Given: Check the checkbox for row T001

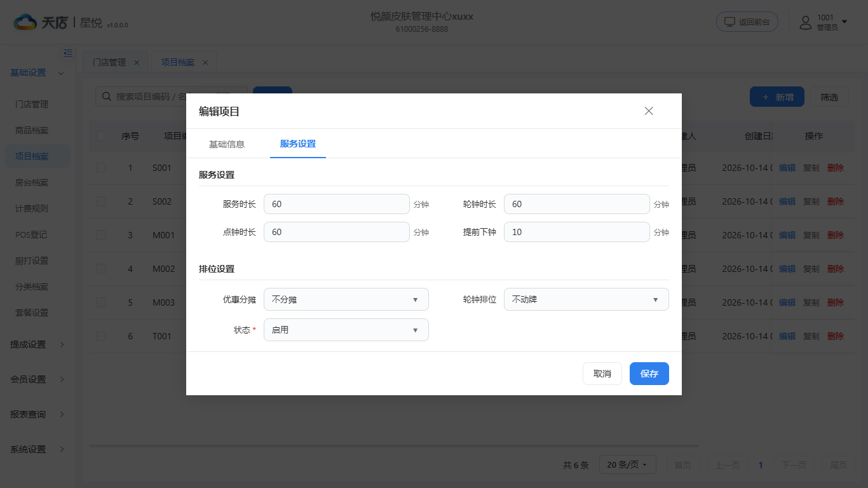Looking at the screenshot, I should point(101,336).
